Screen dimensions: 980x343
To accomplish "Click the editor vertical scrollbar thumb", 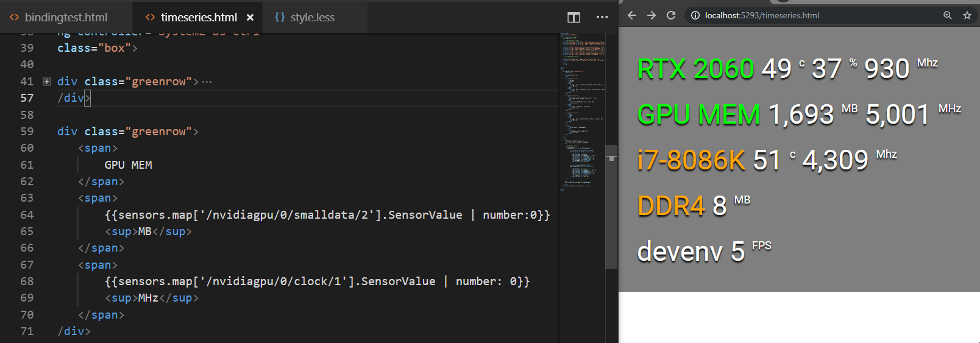I will coord(611,207).
